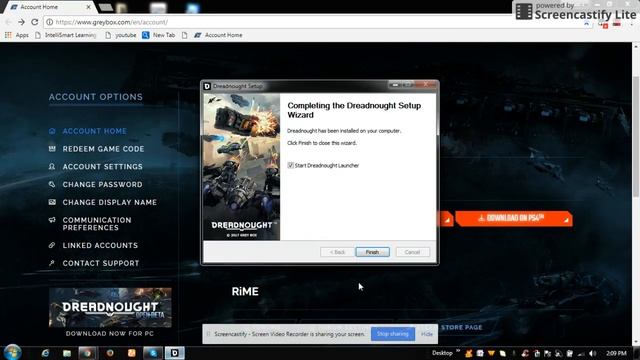Open New Tab bookmark
Image resolution: width=640 pixels, height=360 pixels.
(158, 35)
